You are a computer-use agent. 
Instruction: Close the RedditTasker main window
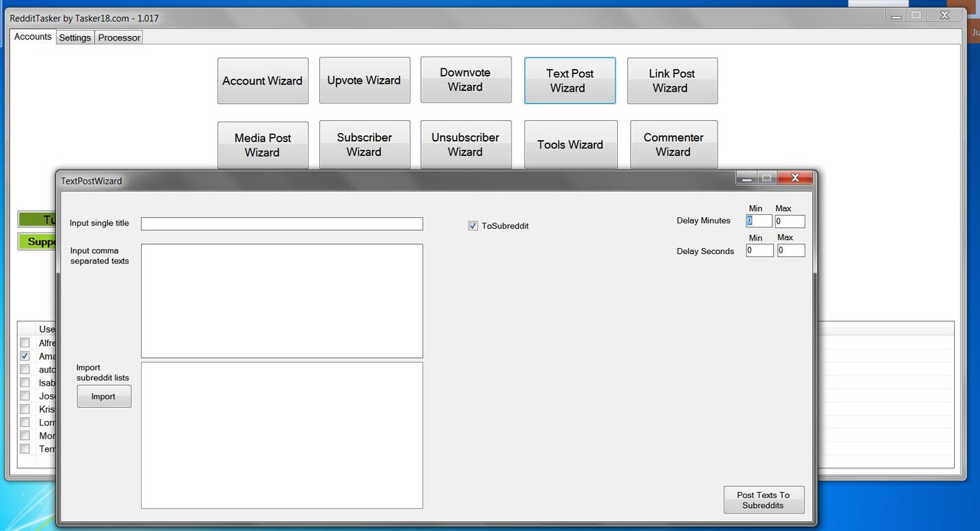pos(945,15)
